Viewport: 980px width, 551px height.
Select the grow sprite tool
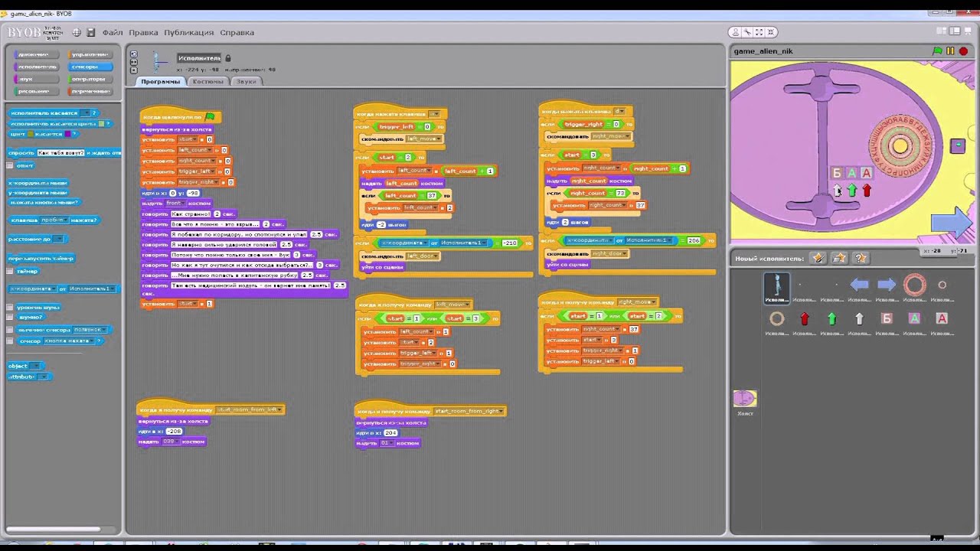(x=759, y=32)
